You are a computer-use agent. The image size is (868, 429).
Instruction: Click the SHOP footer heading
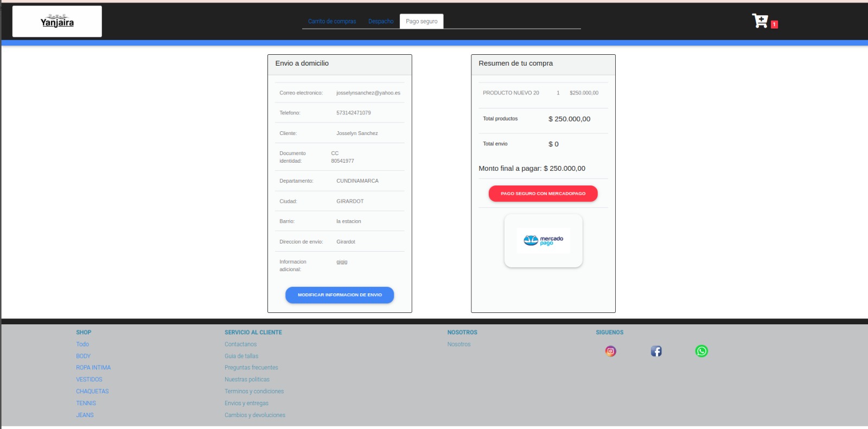pyautogui.click(x=84, y=332)
